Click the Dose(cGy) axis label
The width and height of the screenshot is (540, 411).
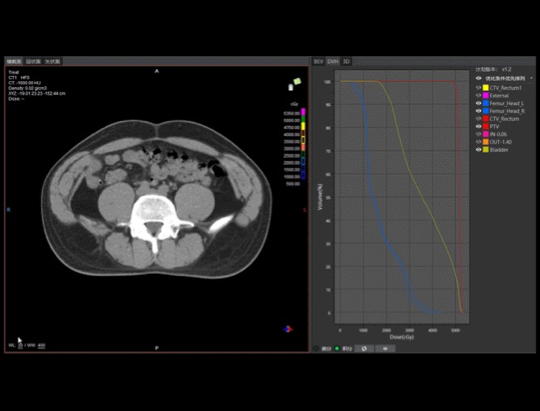pos(402,337)
